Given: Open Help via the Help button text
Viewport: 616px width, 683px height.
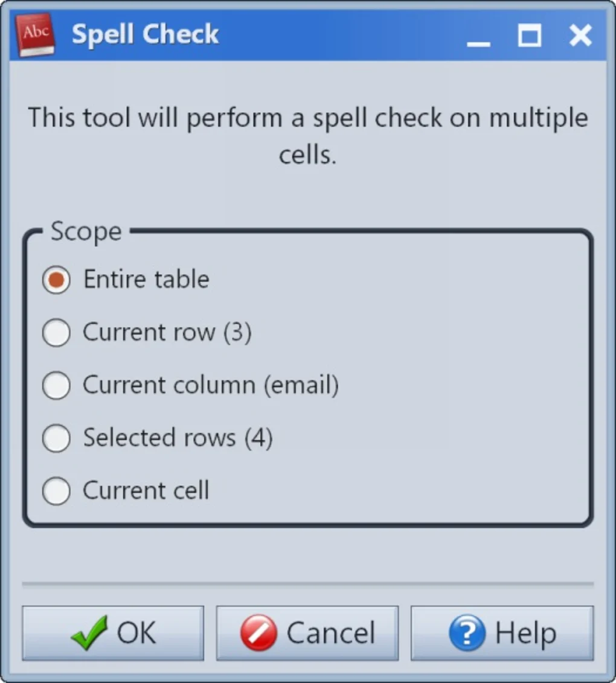Looking at the screenshot, I should 525,633.
